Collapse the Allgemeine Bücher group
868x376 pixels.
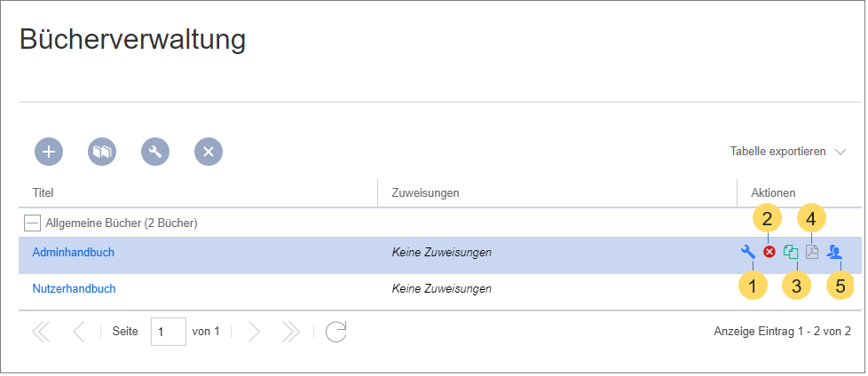tap(33, 223)
